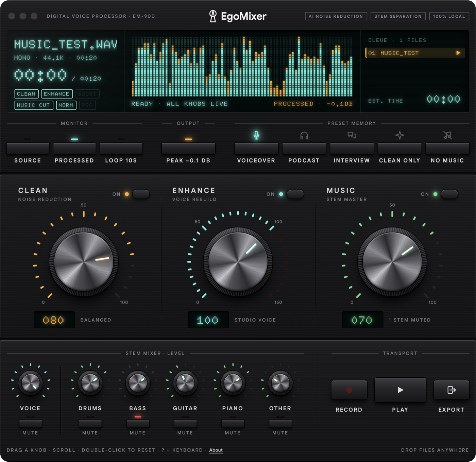Click the EgoMixer logo icon
Viewport: 476px width, 462px height.
(213, 16)
